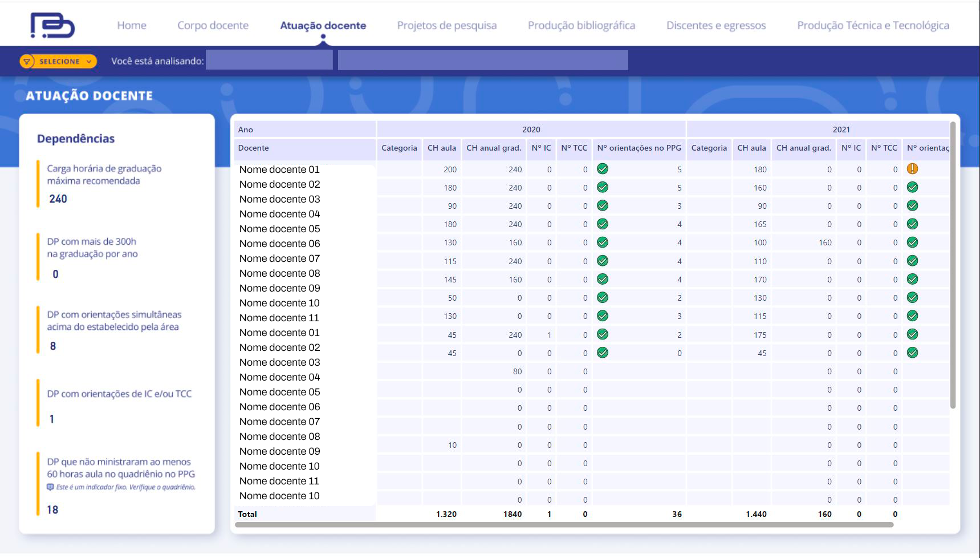Click green check in 2021 row with CH aula 165

click(x=912, y=224)
